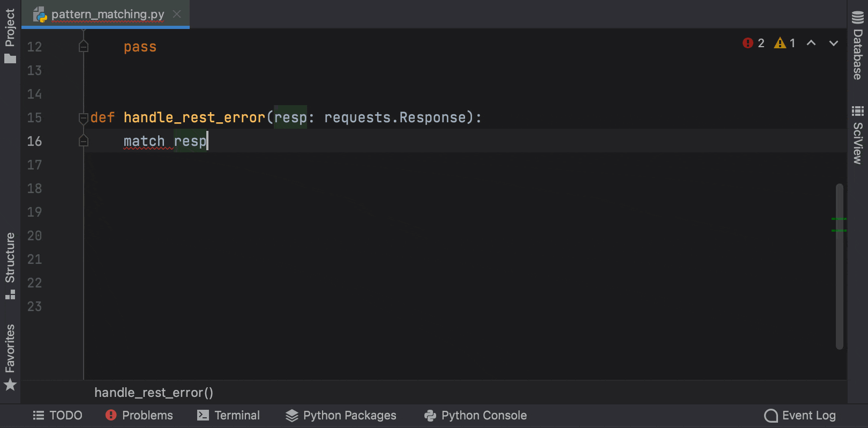Open the SciView panel
The width and height of the screenshot is (868, 428).
857,135
